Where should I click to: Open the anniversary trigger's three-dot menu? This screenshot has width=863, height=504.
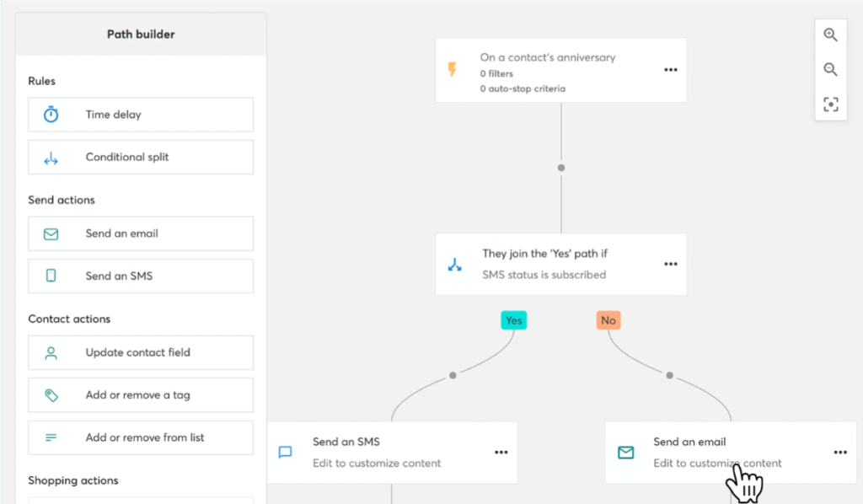pyautogui.click(x=670, y=70)
